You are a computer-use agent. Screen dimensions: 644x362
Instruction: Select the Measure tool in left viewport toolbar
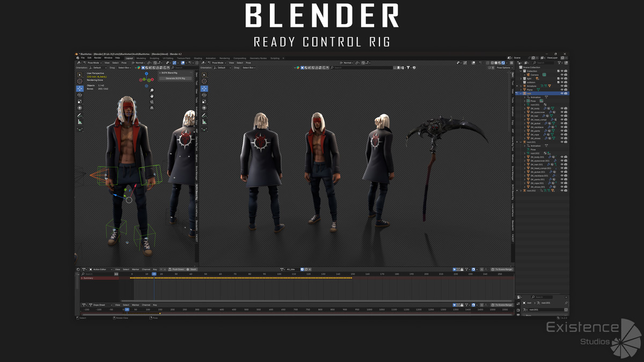click(80, 122)
